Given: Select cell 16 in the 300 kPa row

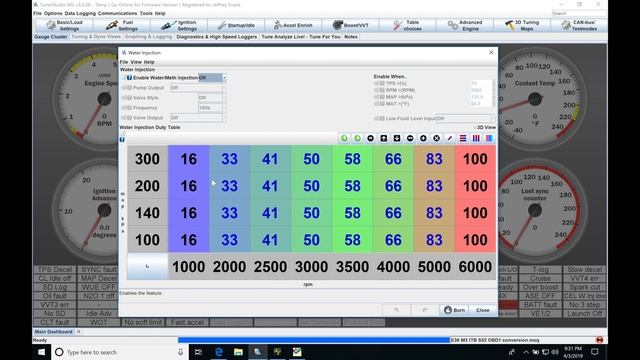Looking at the screenshot, I should pyautogui.click(x=189, y=159).
